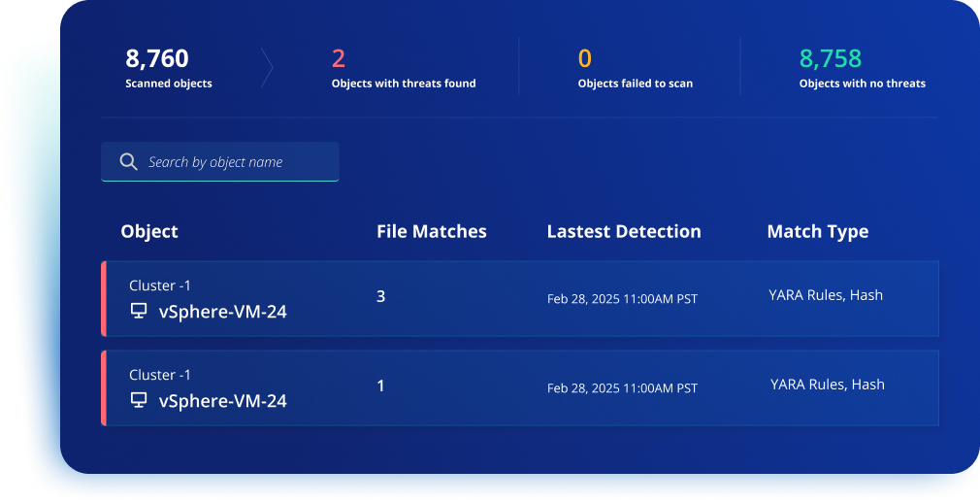Click the VM monitor icon in the 1-match row
This screenshot has width=980, height=503.
[138, 400]
